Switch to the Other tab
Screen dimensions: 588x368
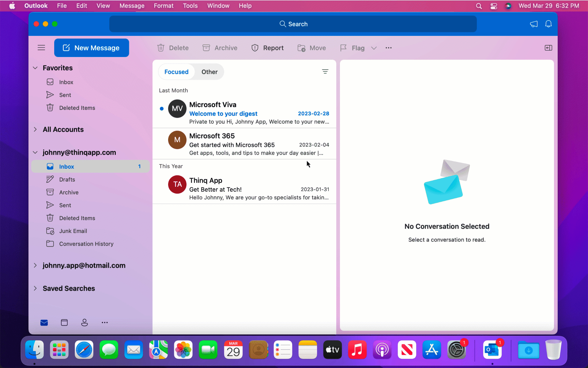(x=209, y=72)
